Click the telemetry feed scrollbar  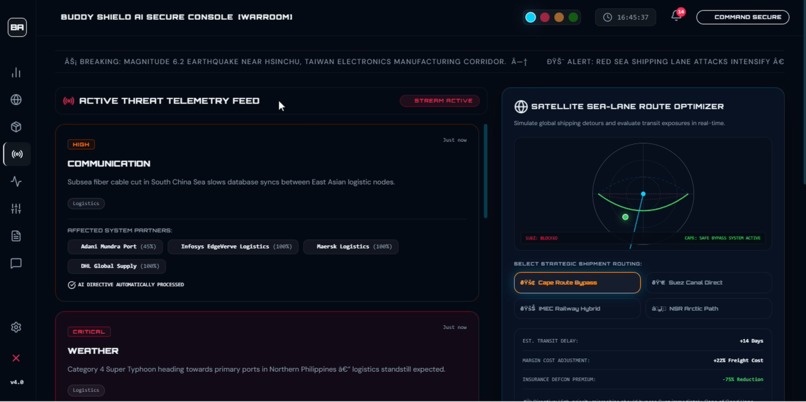point(485,171)
